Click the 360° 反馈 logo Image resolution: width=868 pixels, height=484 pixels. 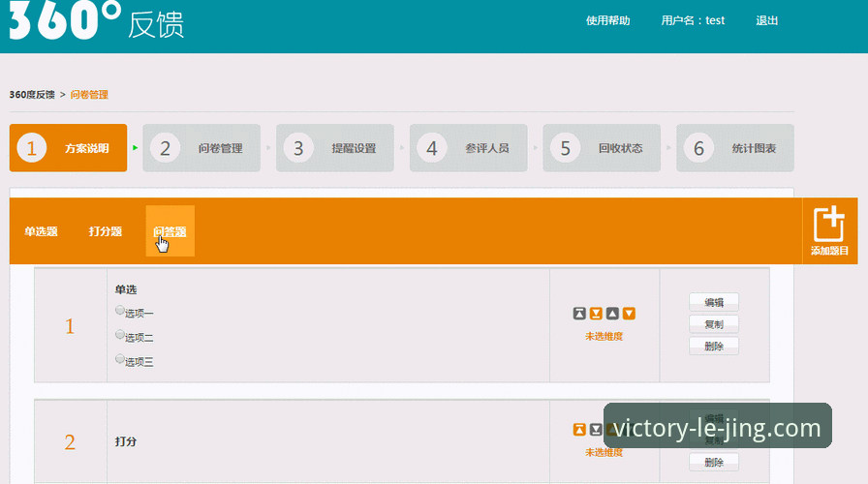96,20
